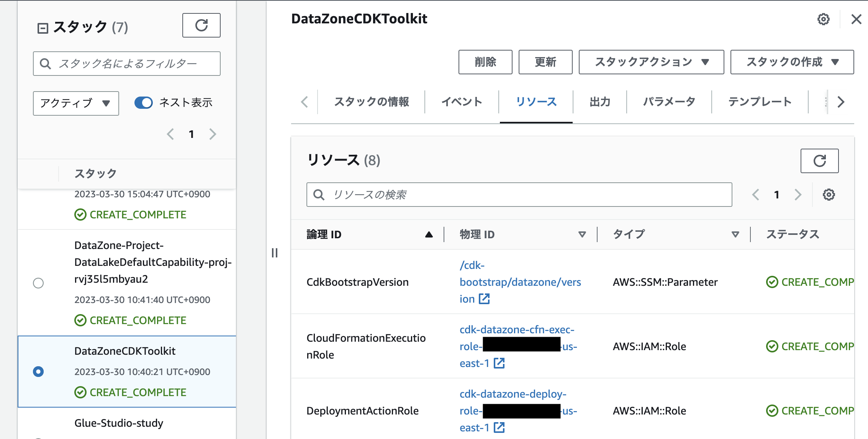Click CloudFormationExecutionRole logical ID cell
Screen dimensions: 868x439
click(x=366, y=346)
